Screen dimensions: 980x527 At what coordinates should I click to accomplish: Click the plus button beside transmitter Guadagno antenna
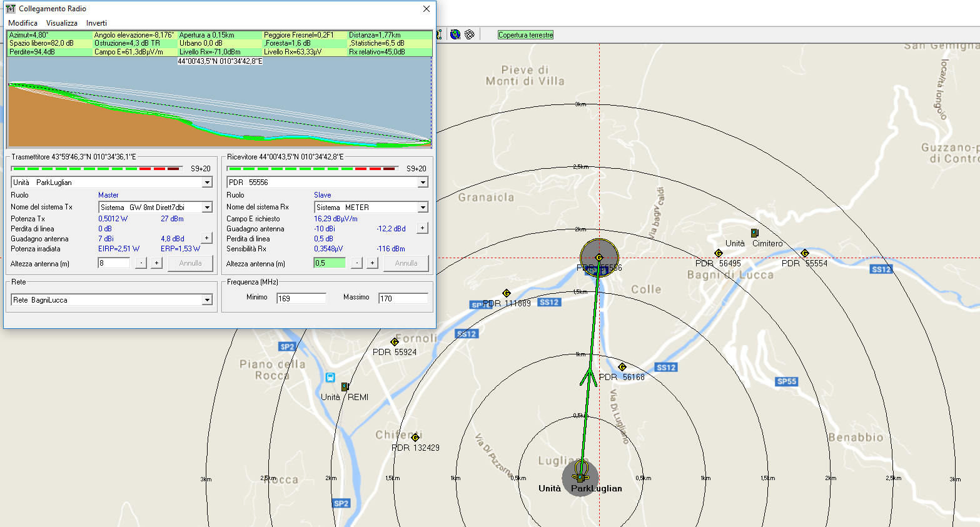[206, 238]
